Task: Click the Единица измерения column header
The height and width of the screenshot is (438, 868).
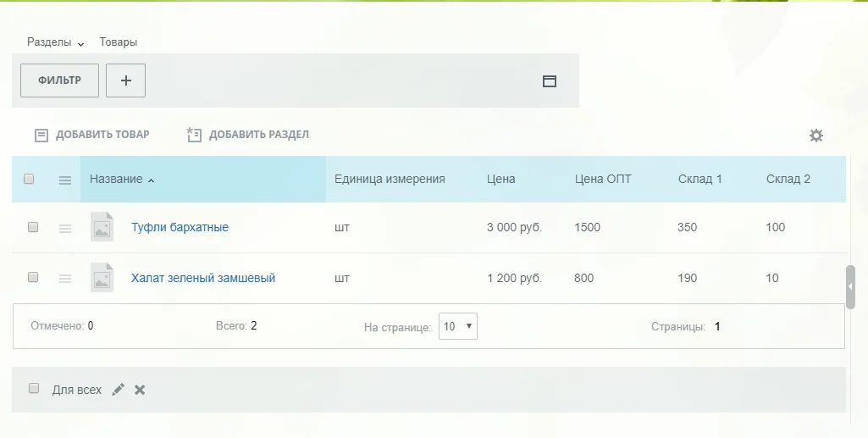Action: pos(390,179)
